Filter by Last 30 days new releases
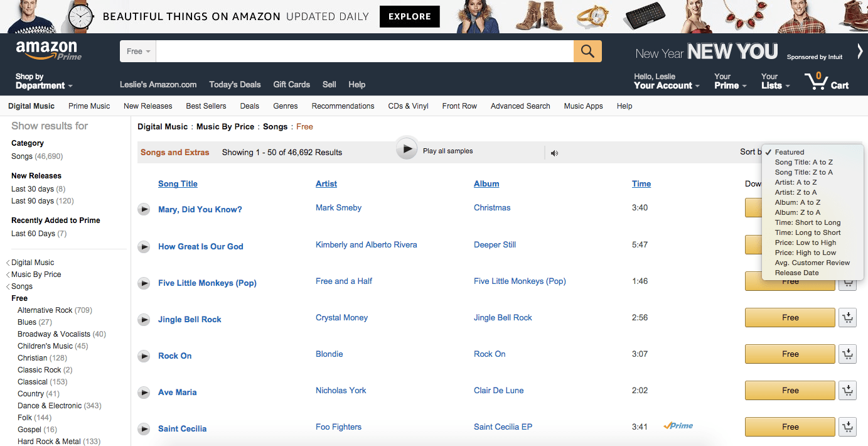 point(38,189)
